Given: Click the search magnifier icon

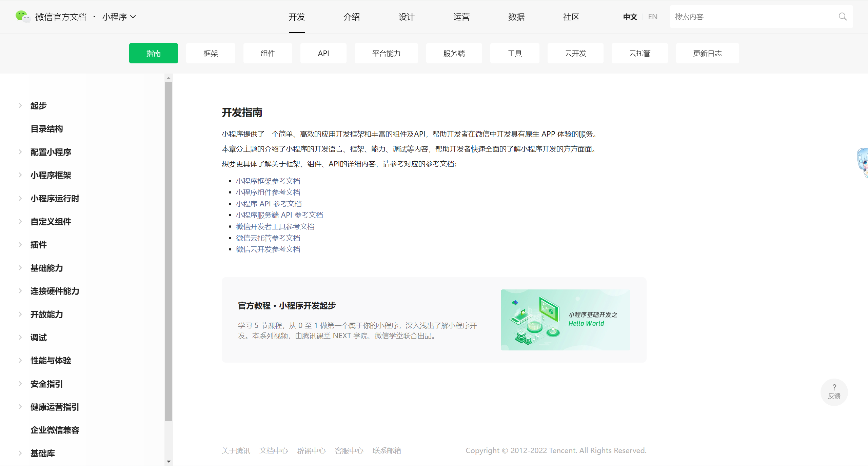Looking at the screenshot, I should pyautogui.click(x=843, y=16).
